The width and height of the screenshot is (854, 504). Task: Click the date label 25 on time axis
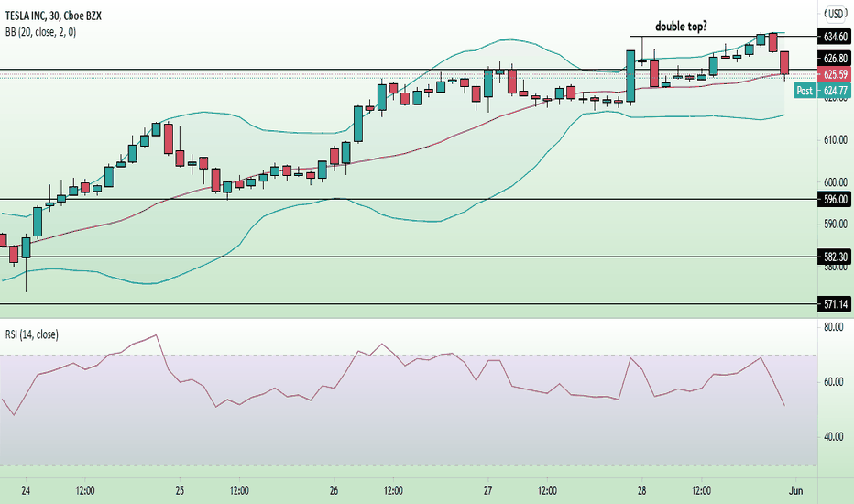point(180,490)
